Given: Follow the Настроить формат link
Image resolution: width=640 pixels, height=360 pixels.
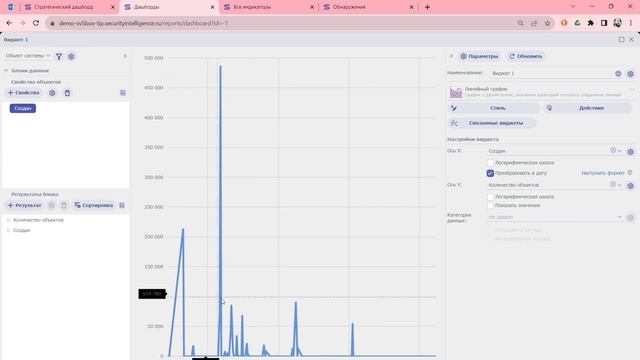Looking at the screenshot, I should (x=603, y=173).
